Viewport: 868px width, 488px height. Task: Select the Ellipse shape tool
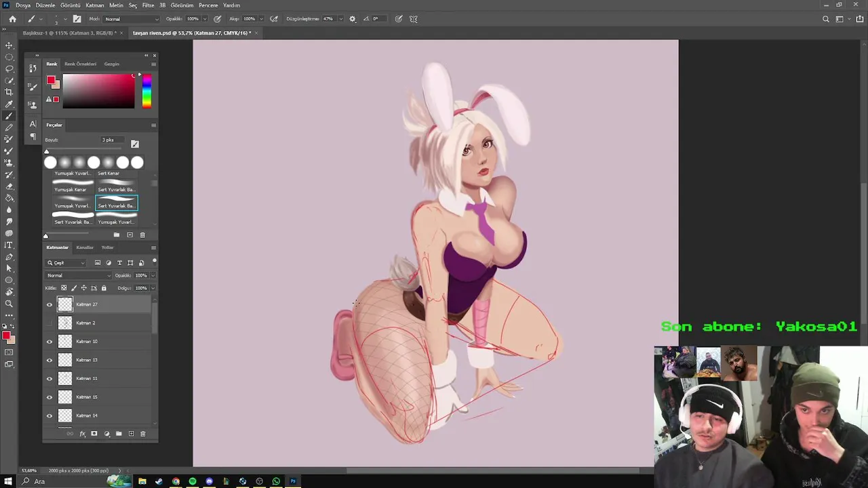[x=9, y=280]
